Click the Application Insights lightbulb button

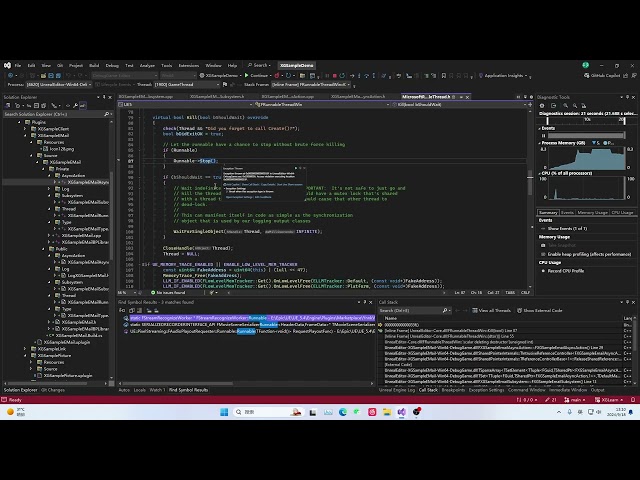502,76
